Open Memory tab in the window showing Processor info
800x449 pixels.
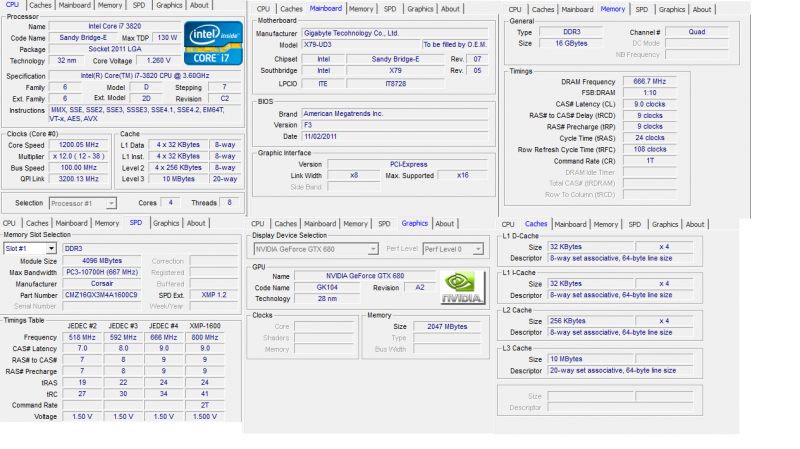(x=110, y=5)
